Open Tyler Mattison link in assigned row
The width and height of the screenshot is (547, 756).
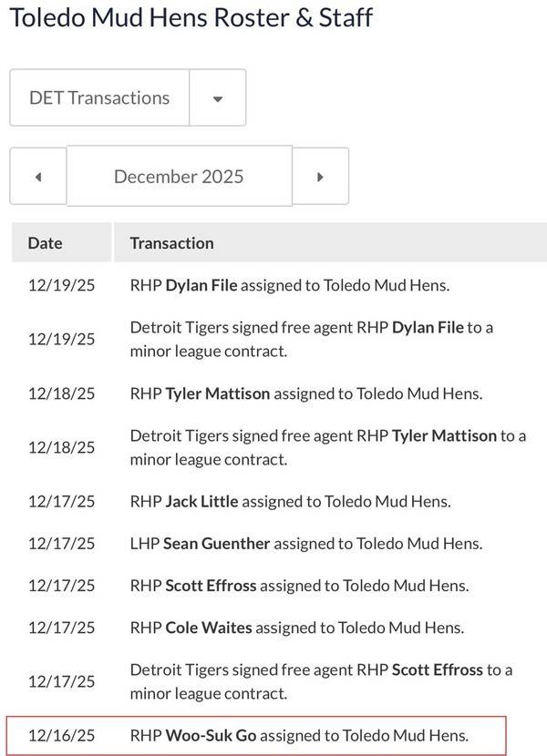coord(217,393)
